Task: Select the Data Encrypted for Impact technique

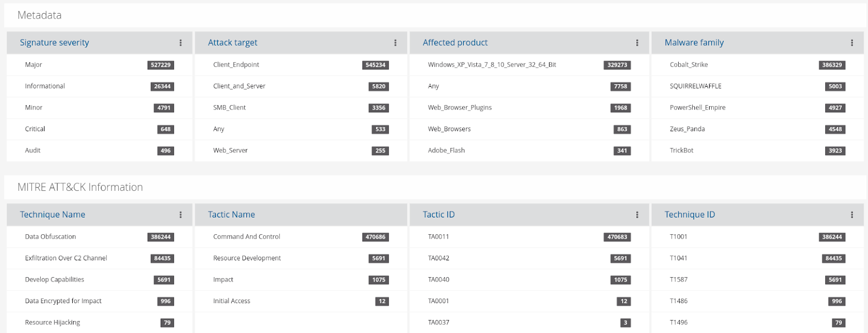Action: click(100, 301)
